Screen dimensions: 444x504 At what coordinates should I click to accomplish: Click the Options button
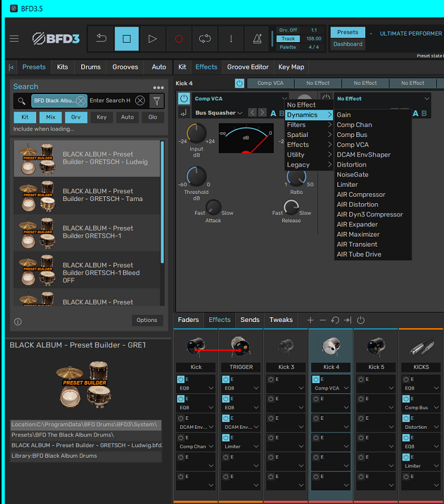[146, 320]
